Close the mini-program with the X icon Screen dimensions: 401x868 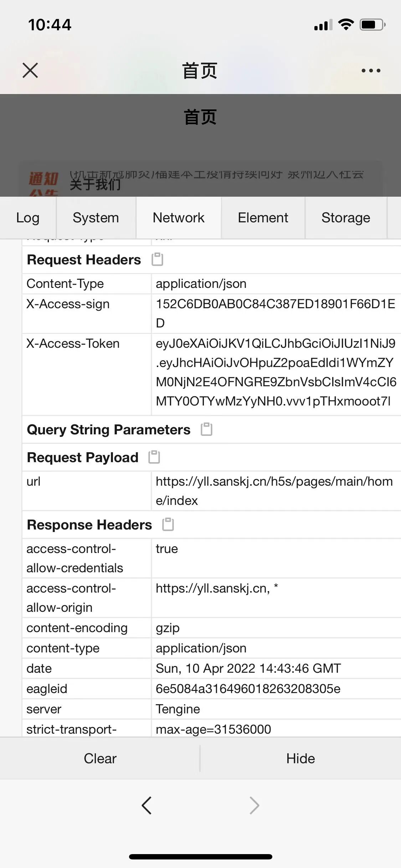point(30,70)
